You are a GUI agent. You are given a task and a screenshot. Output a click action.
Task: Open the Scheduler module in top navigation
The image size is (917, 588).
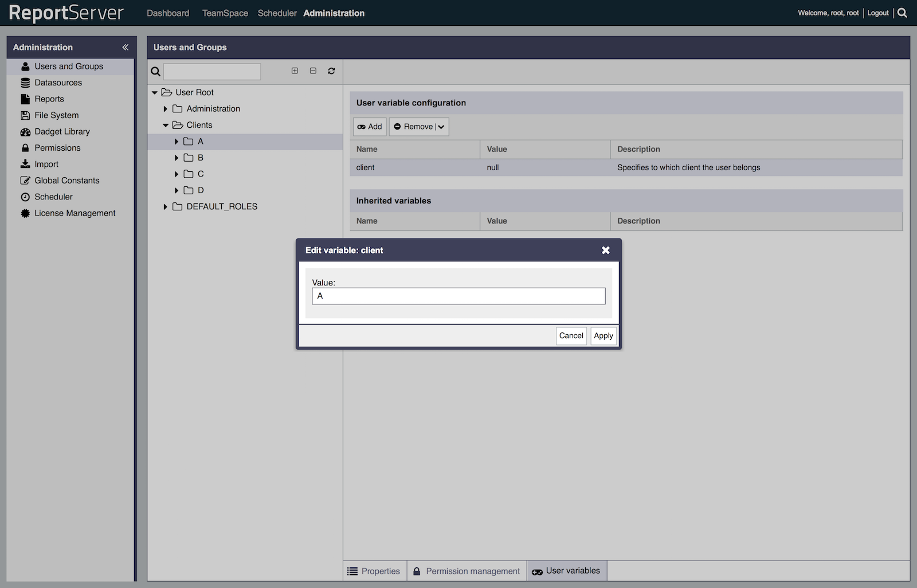pos(277,13)
